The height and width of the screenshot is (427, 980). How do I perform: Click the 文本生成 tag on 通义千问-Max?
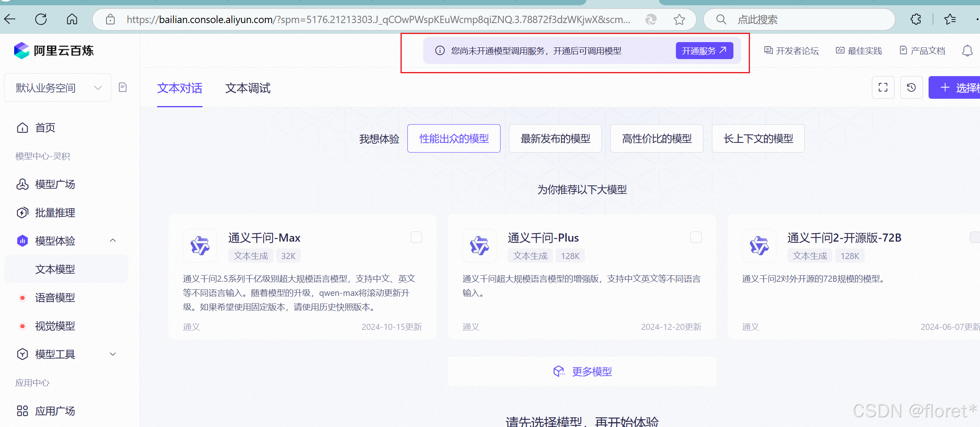click(x=251, y=256)
